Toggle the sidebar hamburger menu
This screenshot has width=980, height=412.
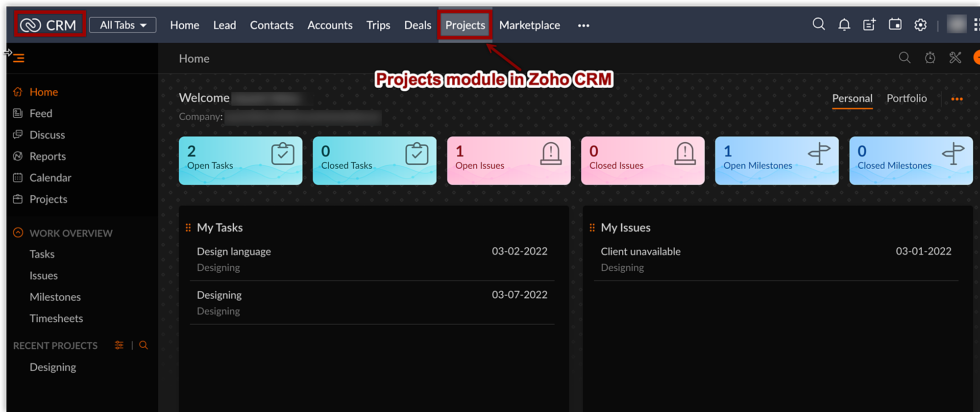(19, 58)
